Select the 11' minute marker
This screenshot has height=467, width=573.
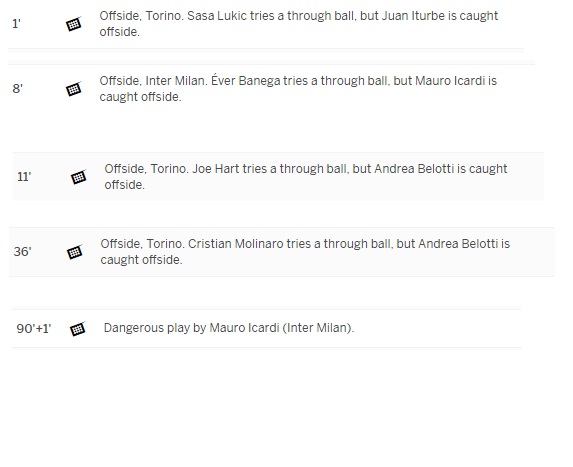[24, 177]
